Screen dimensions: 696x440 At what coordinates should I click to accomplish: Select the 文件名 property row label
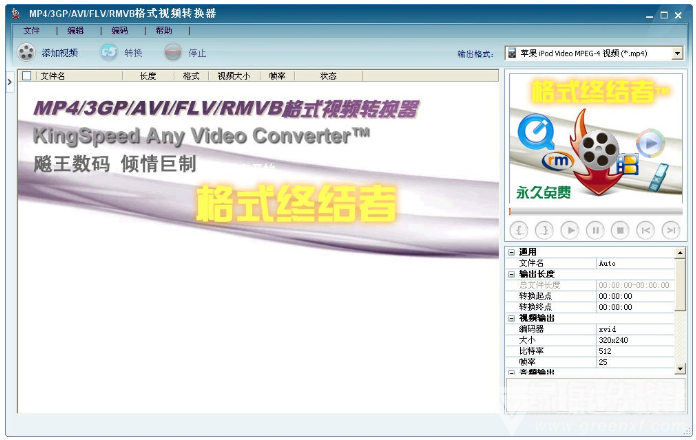click(x=531, y=263)
